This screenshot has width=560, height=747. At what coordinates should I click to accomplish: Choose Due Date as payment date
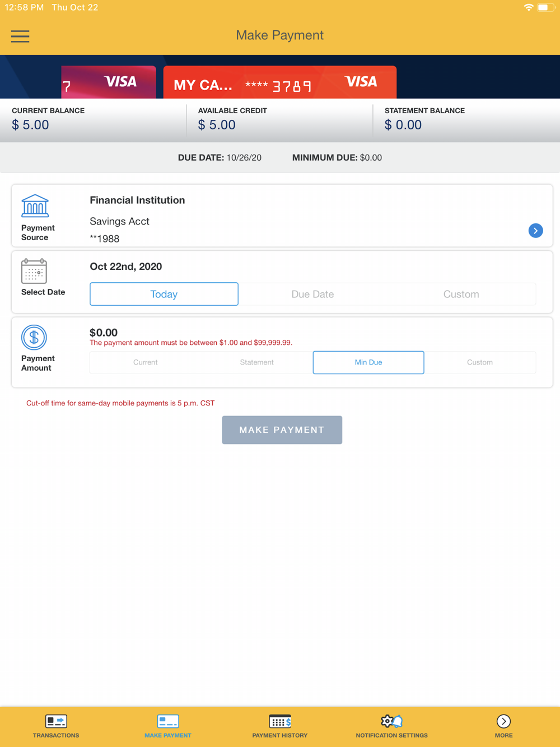click(x=312, y=294)
